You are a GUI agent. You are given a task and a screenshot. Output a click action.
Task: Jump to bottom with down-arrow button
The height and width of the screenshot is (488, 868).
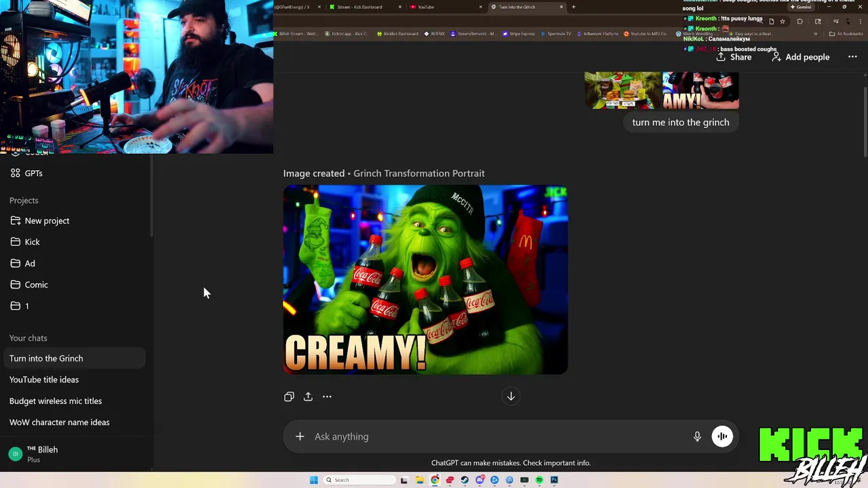pyautogui.click(x=511, y=396)
